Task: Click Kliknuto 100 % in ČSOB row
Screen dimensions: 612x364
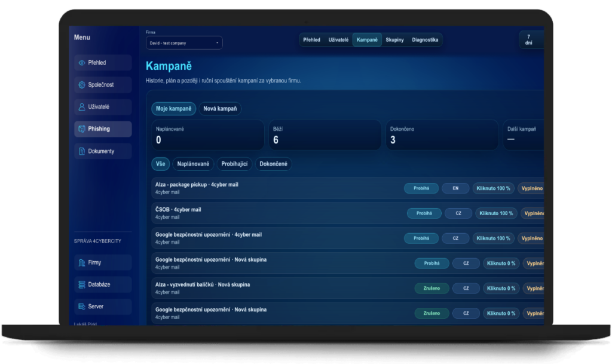Action: [x=496, y=213]
